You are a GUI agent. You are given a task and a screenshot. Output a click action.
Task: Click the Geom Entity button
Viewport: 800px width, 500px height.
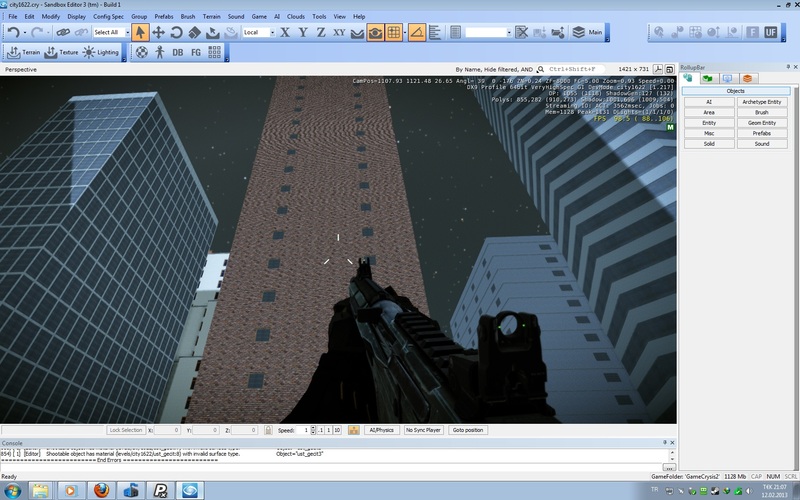tap(762, 123)
